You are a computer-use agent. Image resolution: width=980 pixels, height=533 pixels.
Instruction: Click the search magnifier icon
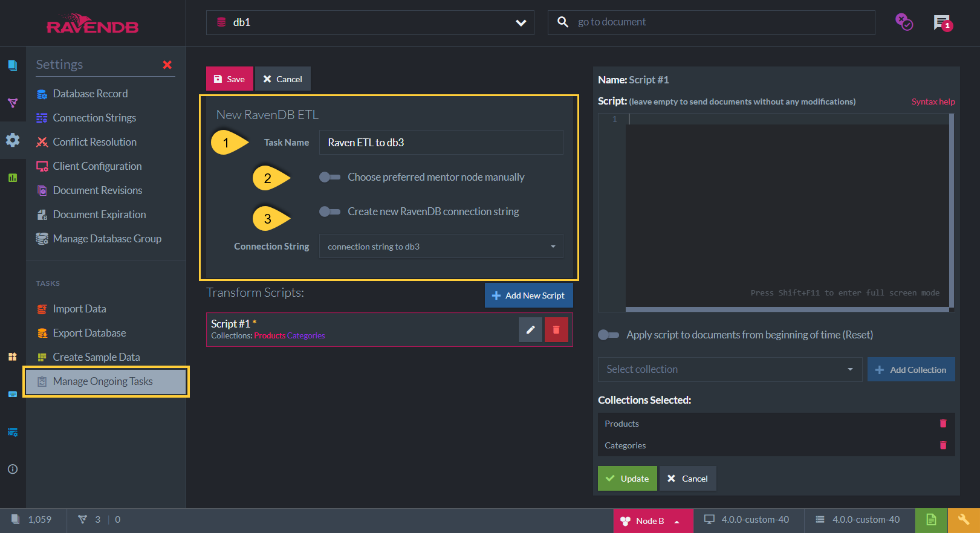coord(562,22)
